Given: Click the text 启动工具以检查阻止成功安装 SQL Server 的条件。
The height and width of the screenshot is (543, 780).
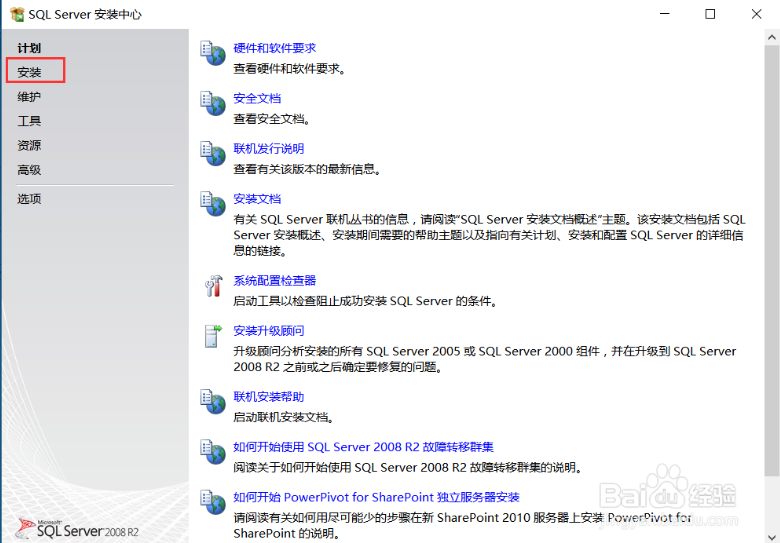Looking at the screenshot, I should (366, 301).
